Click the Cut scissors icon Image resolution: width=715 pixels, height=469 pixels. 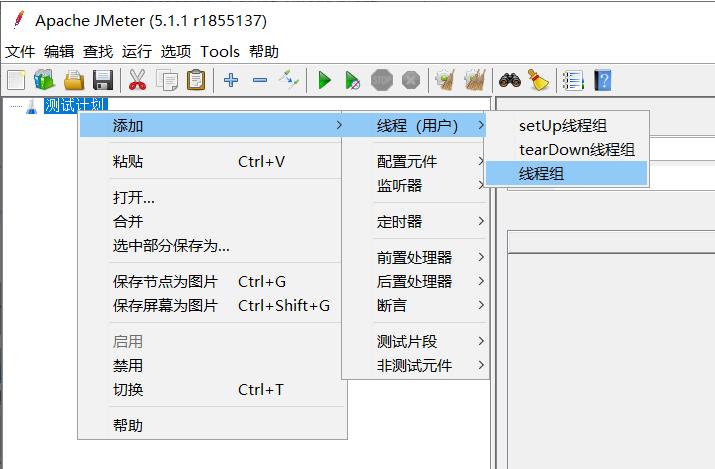(137, 80)
